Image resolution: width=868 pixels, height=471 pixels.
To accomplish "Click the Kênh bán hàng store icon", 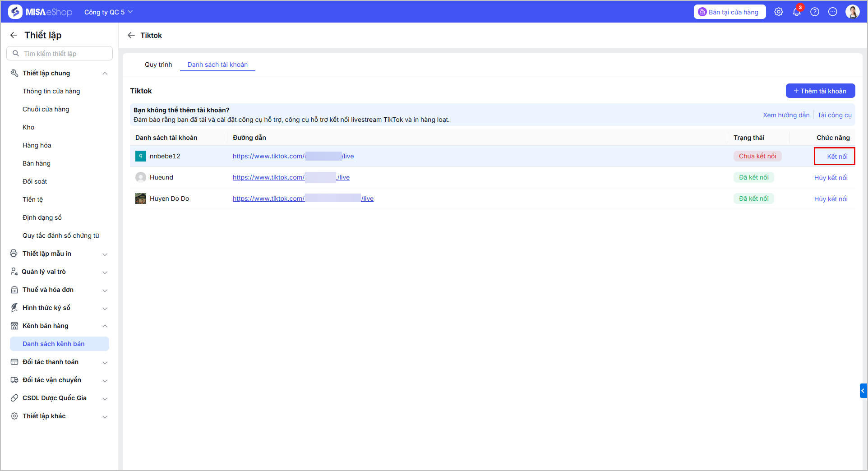I will pos(14,326).
